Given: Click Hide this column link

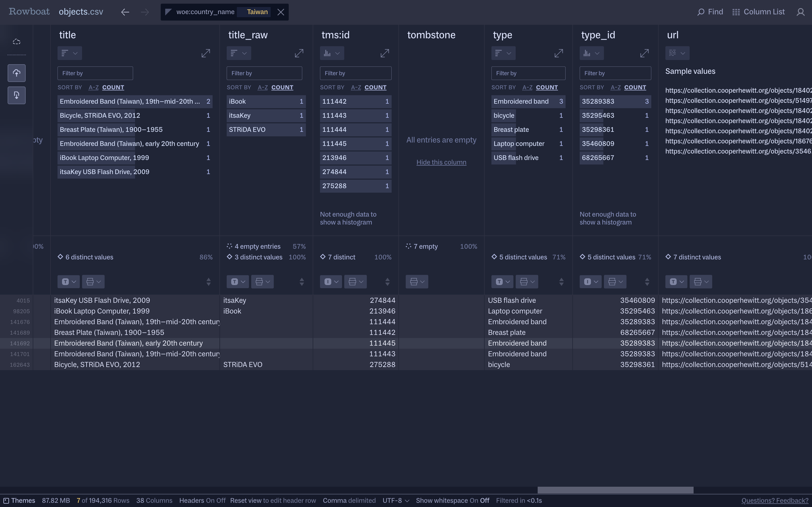Looking at the screenshot, I should pyautogui.click(x=441, y=162).
